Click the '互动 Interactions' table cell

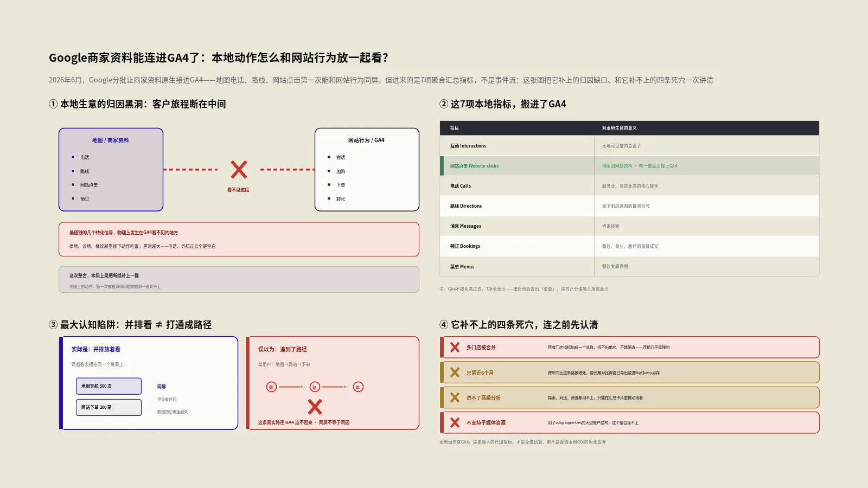coord(517,146)
